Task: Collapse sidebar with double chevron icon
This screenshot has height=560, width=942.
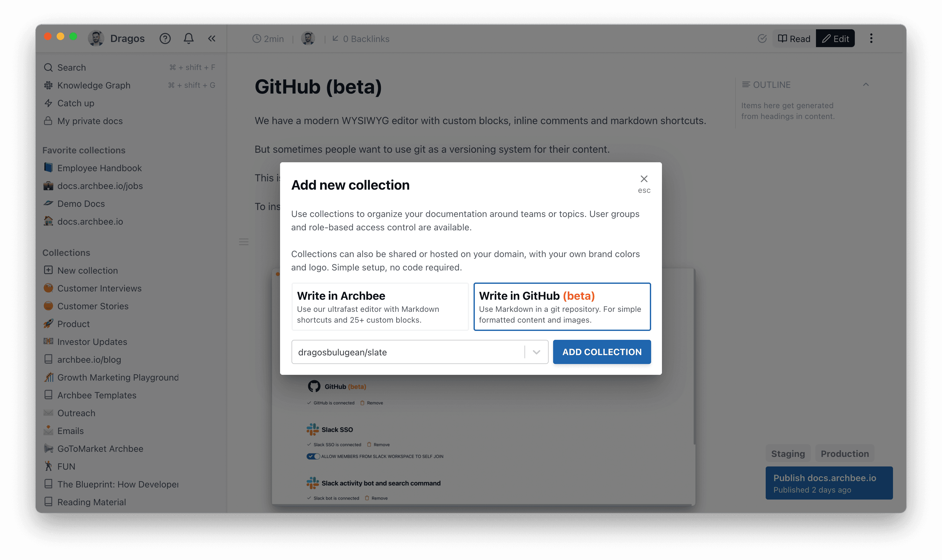Action: coord(212,38)
